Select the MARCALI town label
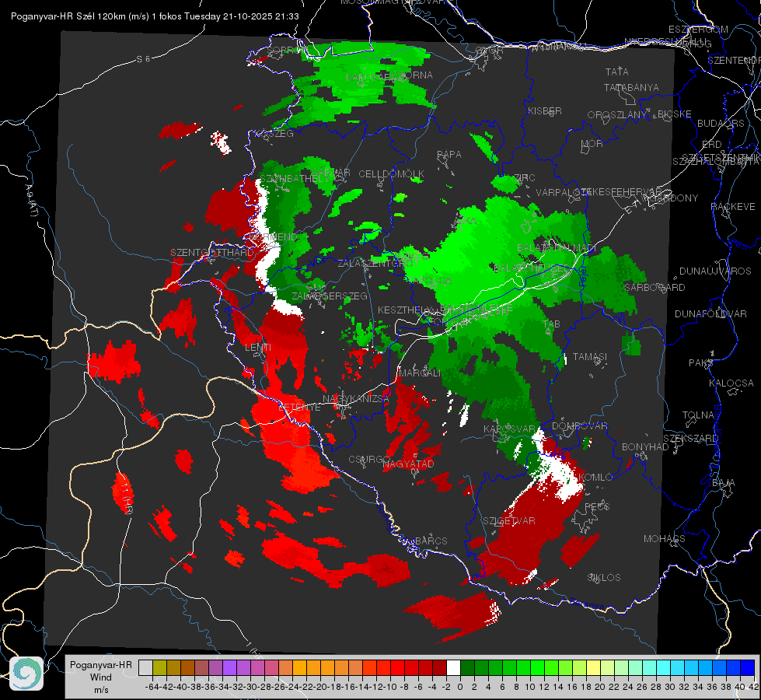 [x=420, y=373]
